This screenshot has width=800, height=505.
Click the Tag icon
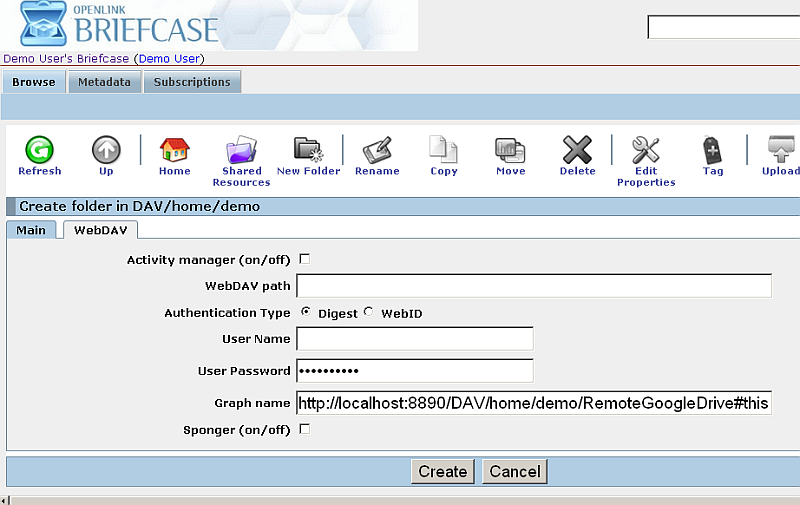pyautogui.click(x=712, y=151)
